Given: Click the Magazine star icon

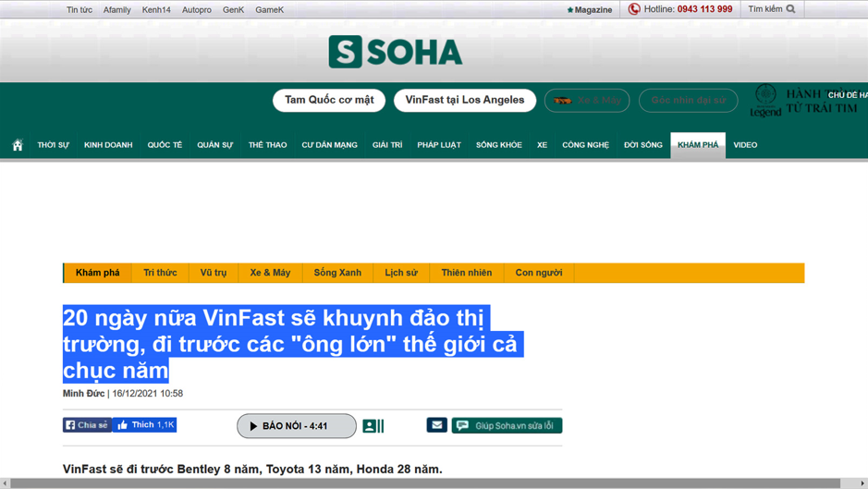Looking at the screenshot, I should (x=570, y=10).
